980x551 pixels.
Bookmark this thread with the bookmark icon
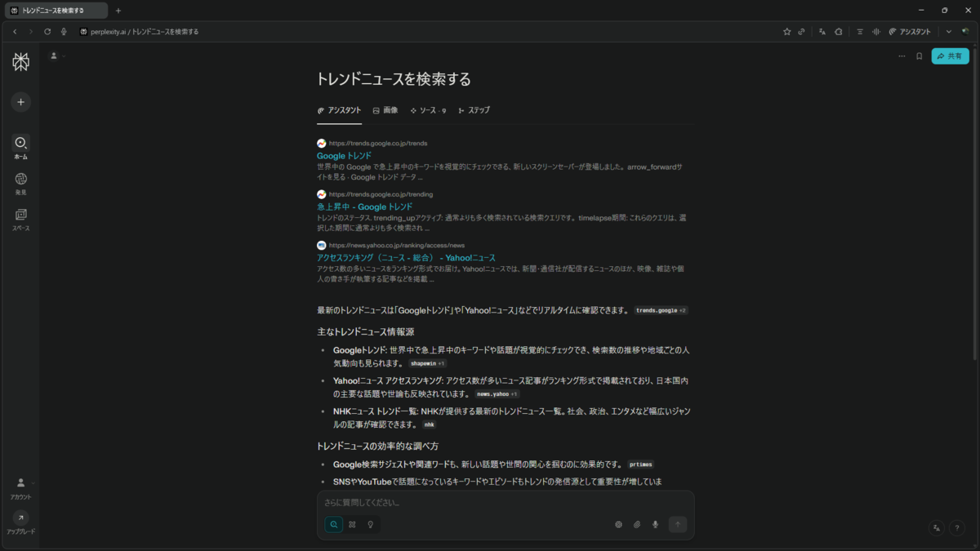[919, 56]
